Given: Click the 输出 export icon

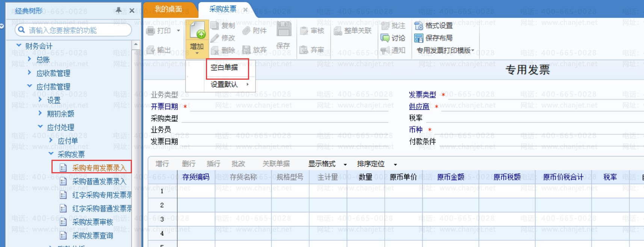Looking at the screenshot, I should tap(151, 50).
